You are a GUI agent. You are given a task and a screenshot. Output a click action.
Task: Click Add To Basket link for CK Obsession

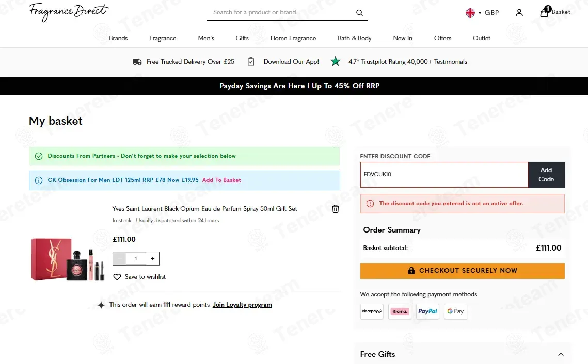[x=221, y=180]
